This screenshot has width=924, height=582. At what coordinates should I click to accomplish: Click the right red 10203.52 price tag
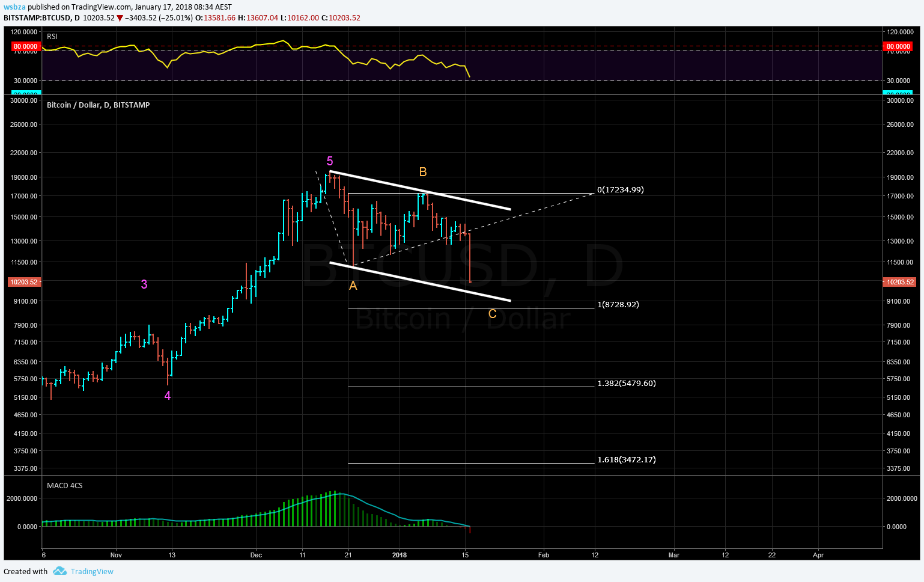click(899, 282)
